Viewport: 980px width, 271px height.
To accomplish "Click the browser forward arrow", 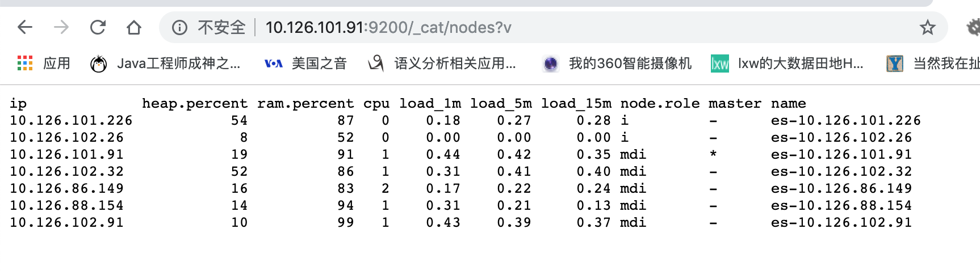I will coord(61,27).
